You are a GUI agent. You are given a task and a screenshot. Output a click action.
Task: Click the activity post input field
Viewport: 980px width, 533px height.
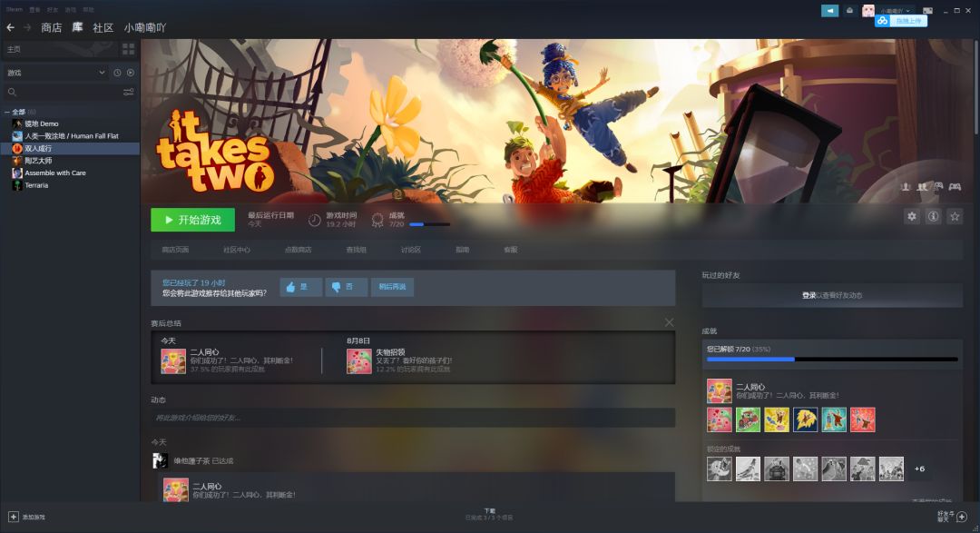[413, 418]
